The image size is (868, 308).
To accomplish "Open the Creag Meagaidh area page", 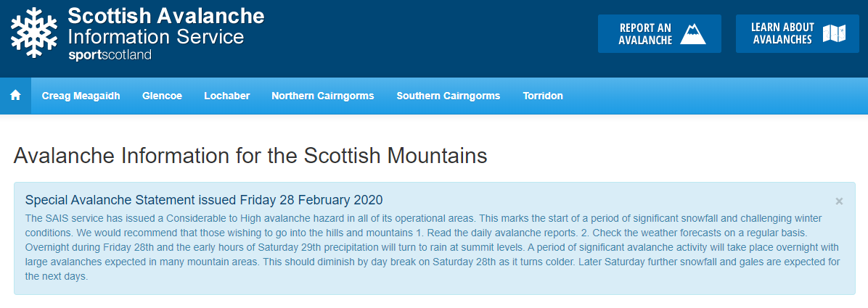I will click(81, 96).
